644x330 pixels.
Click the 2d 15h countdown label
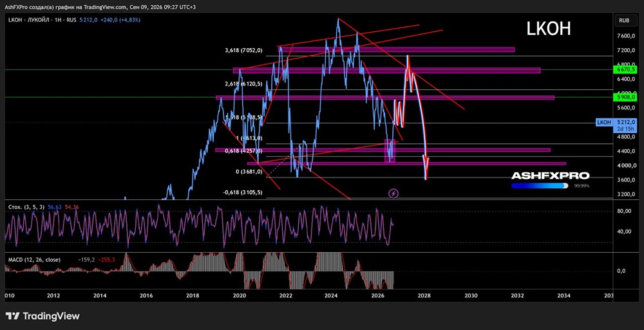625,129
